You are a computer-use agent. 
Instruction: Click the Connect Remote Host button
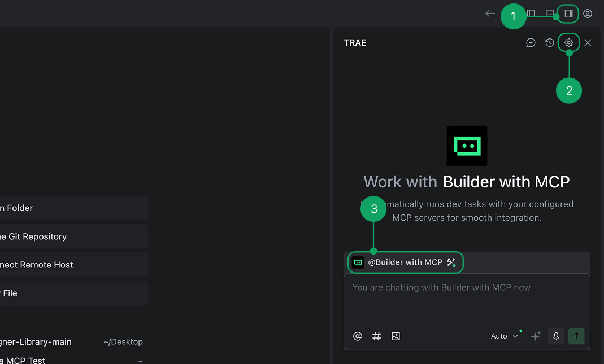74,265
